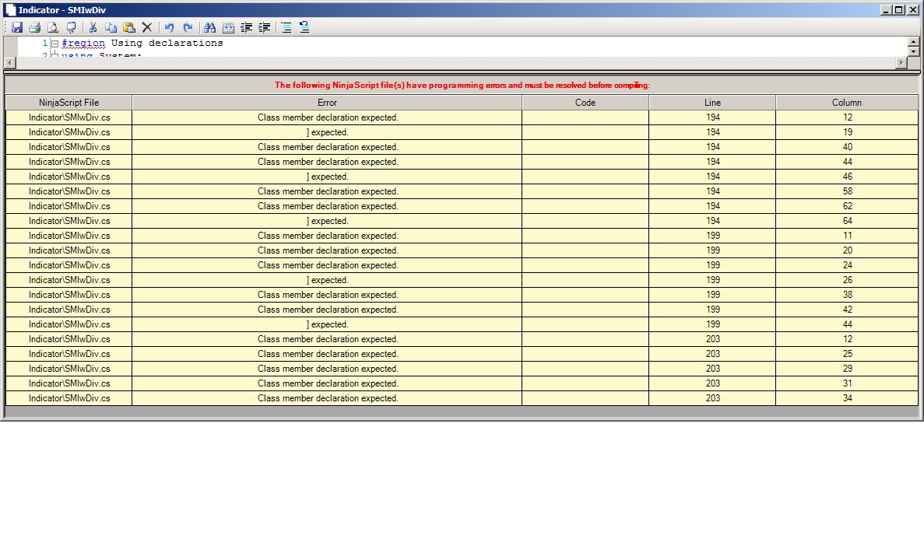Paste from clipboard using the paste icon

pos(129,27)
